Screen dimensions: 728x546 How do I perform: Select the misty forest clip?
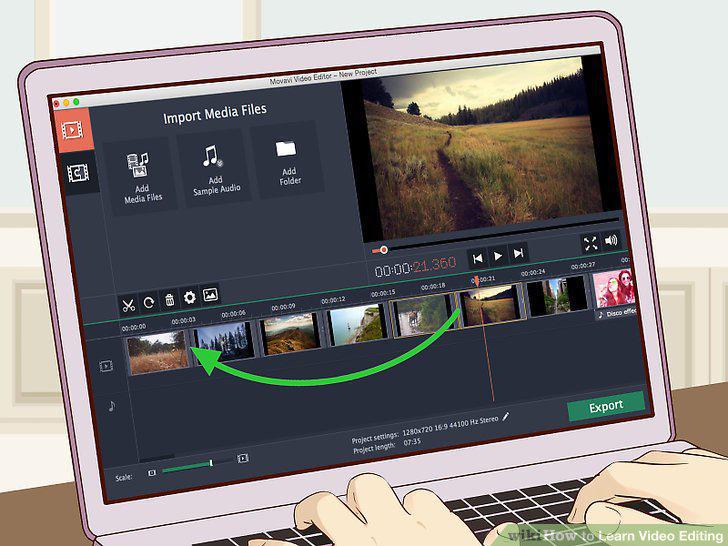pos(422,316)
